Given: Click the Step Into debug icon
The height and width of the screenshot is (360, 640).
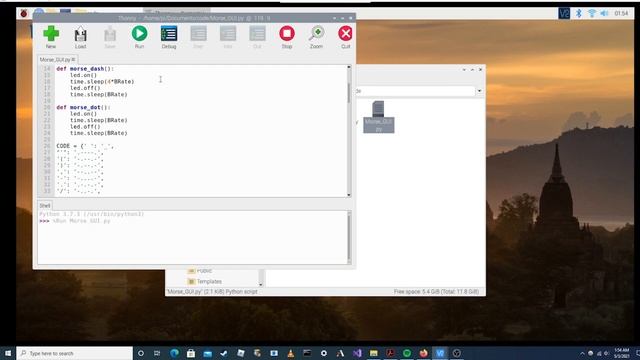Looking at the screenshot, I should tap(228, 37).
